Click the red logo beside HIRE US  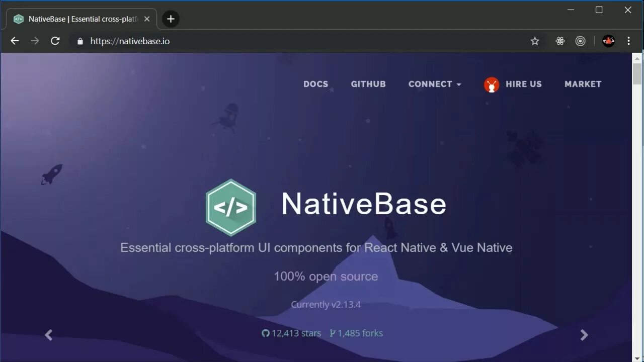(492, 84)
